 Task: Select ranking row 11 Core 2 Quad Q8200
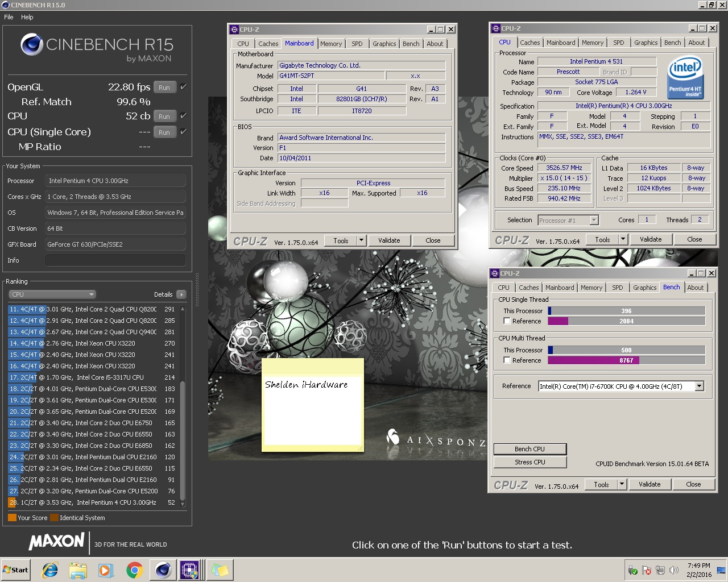point(92,309)
